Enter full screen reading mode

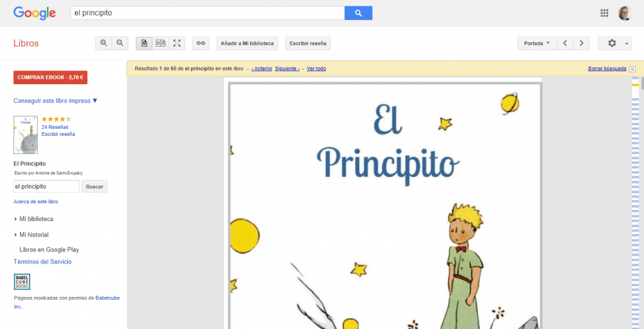click(177, 43)
